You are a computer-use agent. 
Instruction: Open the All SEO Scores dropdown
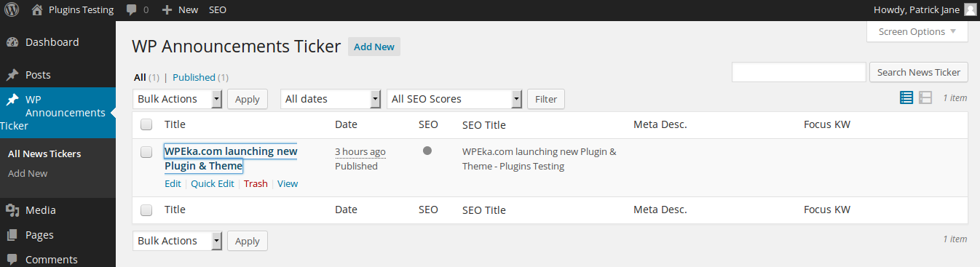[x=454, y=99]
